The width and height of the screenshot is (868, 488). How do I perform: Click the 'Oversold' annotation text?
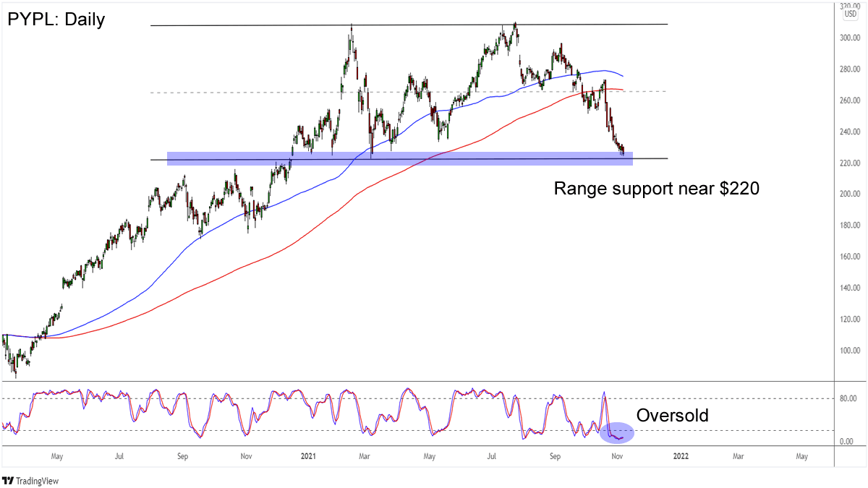[672, 416]
